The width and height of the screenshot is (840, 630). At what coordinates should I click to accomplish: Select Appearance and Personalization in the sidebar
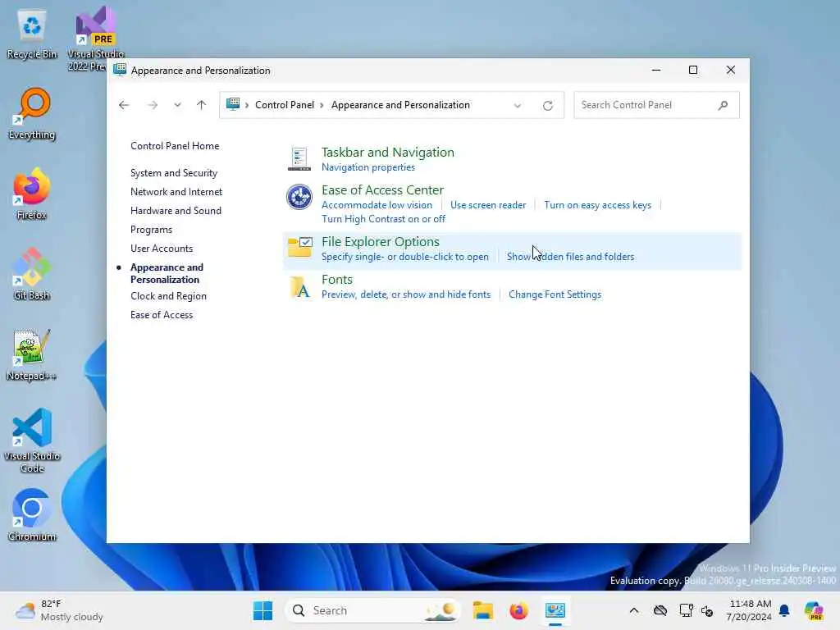[167, 273]
